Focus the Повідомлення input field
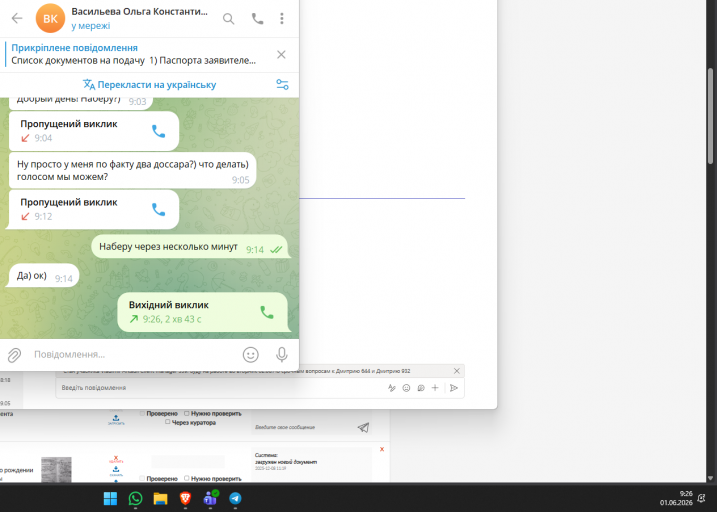 [x=133, y=355]
